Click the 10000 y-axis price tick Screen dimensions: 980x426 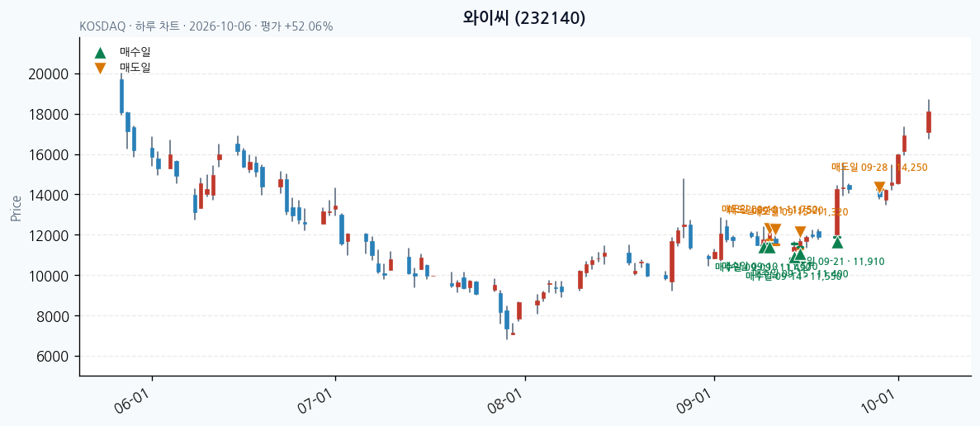(49, 276)
